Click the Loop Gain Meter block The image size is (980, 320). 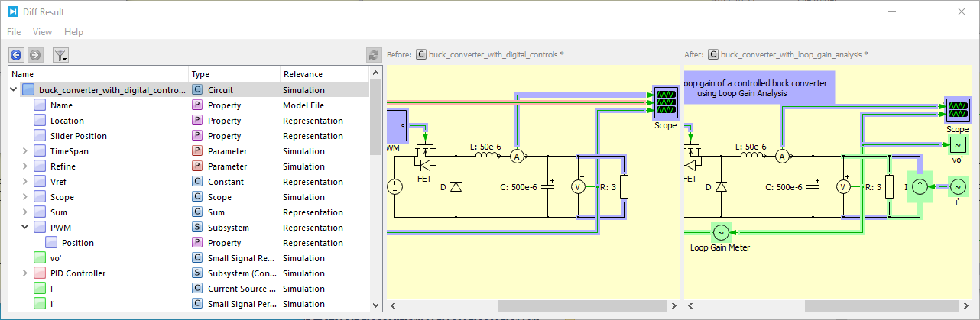[x=720, y=232]
